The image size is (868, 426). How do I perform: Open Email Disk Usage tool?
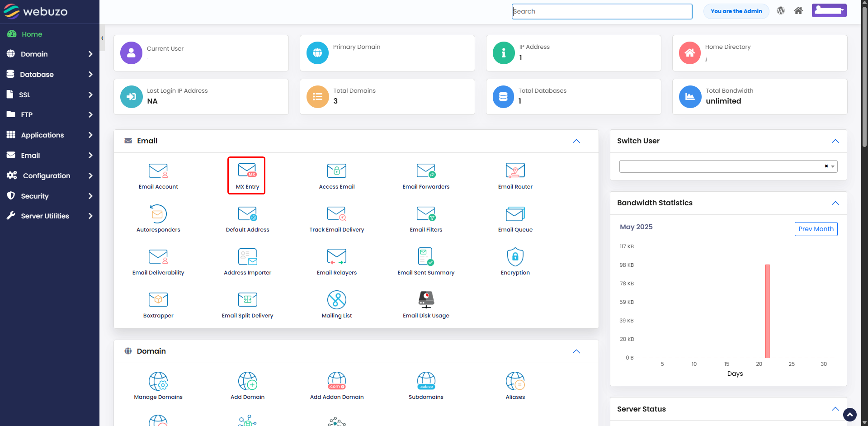pos(426,305)
